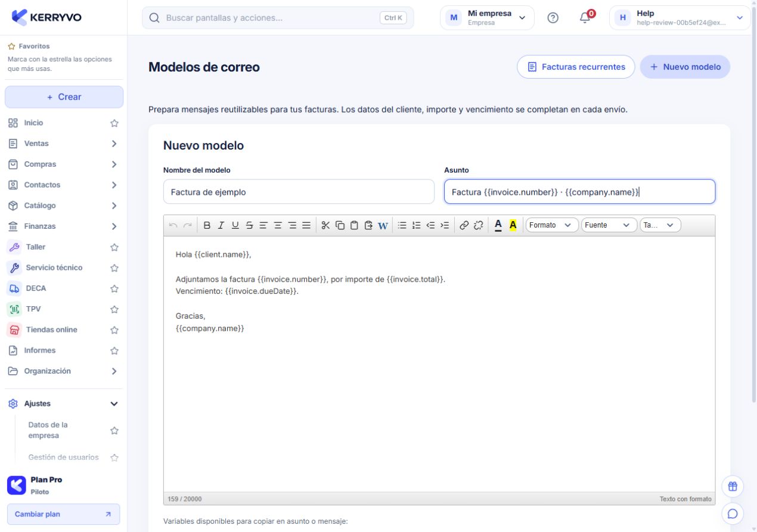Open Gestión de usuarios settings

[x=63, y=458]
